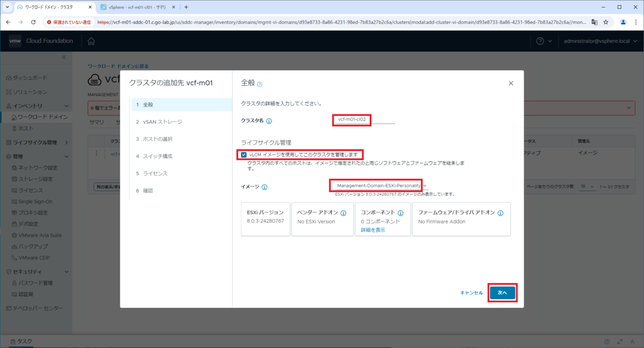644x348 pixels.
Task: Open Single Sign-On in the sidebar
Action: (x=36, y=201)
